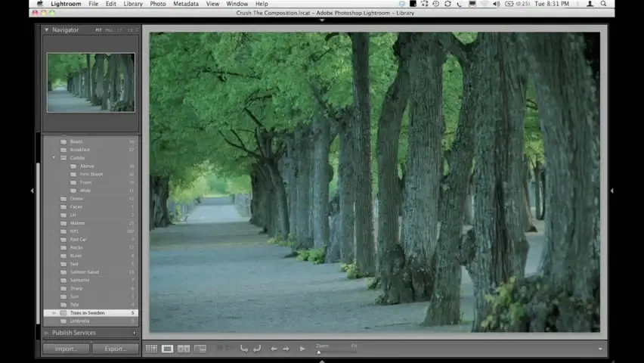Click the main loupe photo of trees
This screenshot has height=363, width=644.
(375, 182)
